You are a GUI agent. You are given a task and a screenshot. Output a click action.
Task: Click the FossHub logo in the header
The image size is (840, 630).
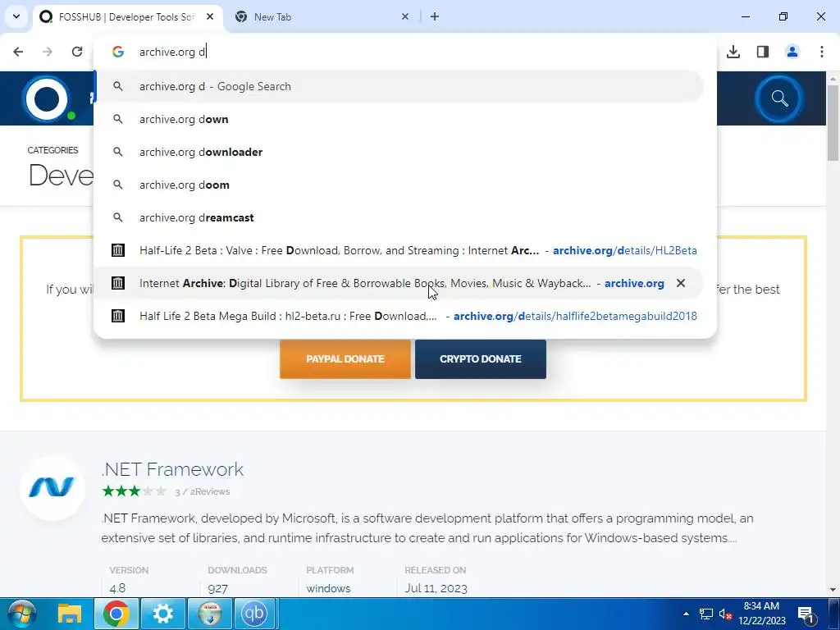pyautogui.click(x=47, y=99)
